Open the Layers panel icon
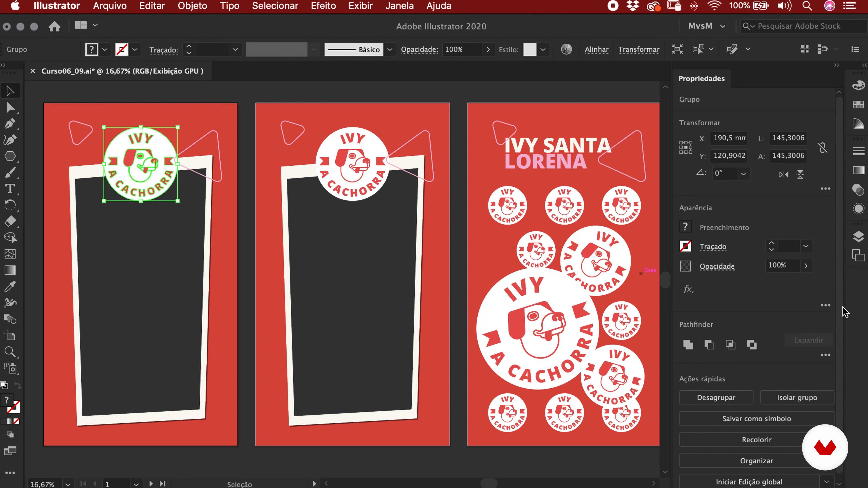Screen dimensions: 868x488 [x=858, y=237]
